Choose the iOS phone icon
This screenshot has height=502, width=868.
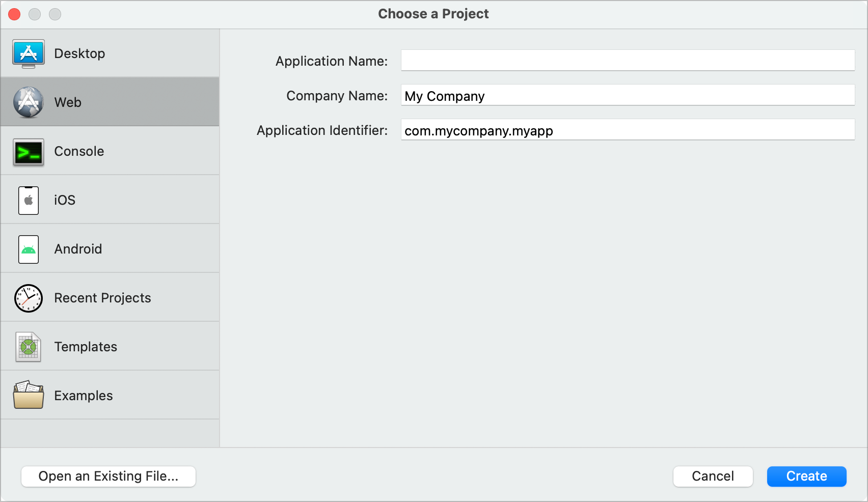click(x=29, y=200)
